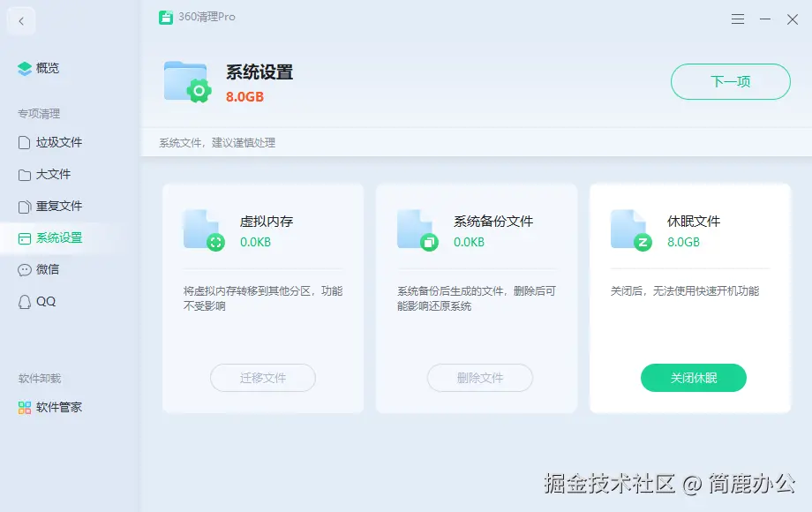Click the 虚拟内存 card title
This screenshot has width=812, height=512.
[x=267, y=222]
